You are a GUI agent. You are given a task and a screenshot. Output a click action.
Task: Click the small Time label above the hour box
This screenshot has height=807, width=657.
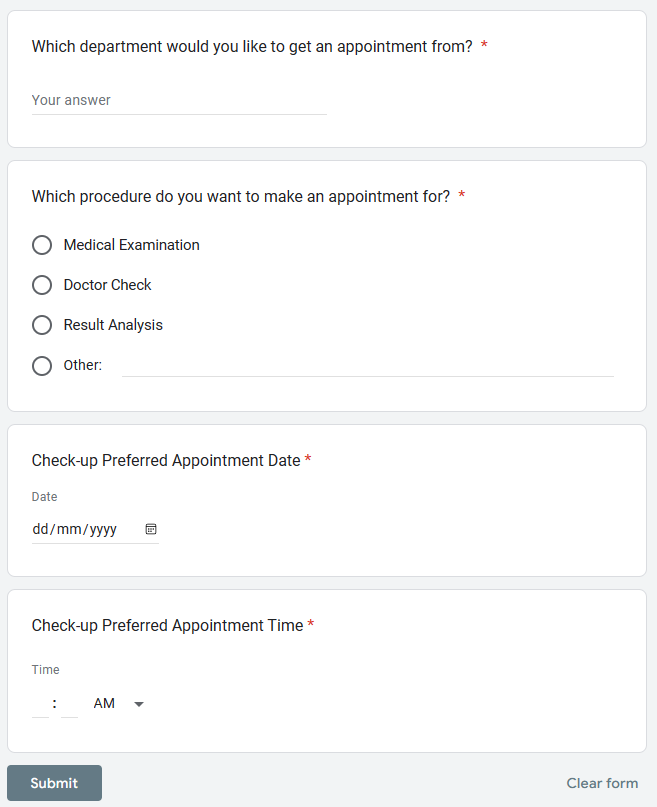[x=46, y=670]
